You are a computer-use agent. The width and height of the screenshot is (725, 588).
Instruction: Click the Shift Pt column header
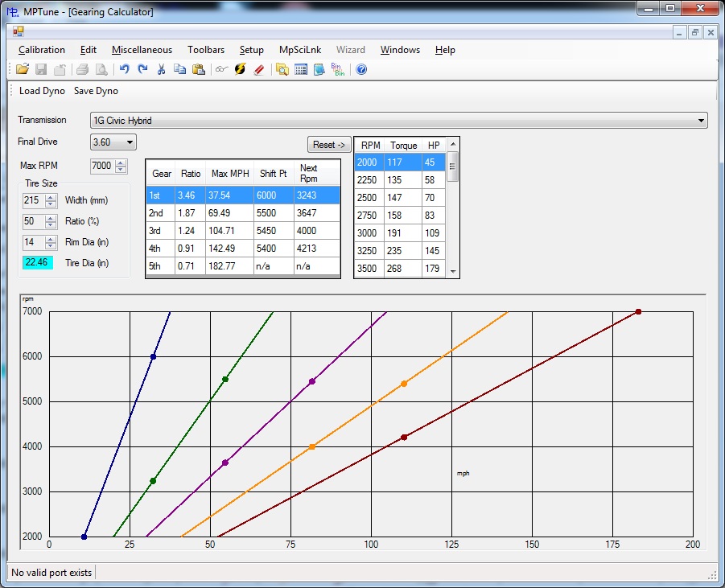click(x=274, y=174)
